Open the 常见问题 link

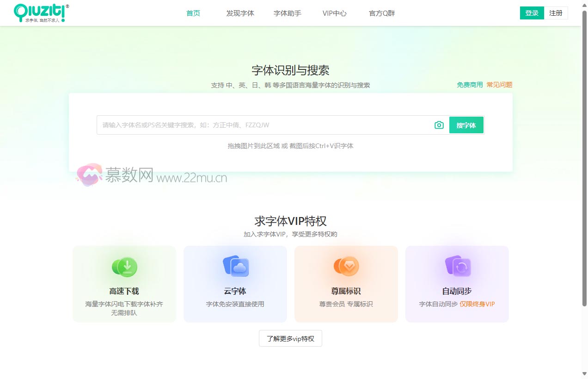click(499, 85)
